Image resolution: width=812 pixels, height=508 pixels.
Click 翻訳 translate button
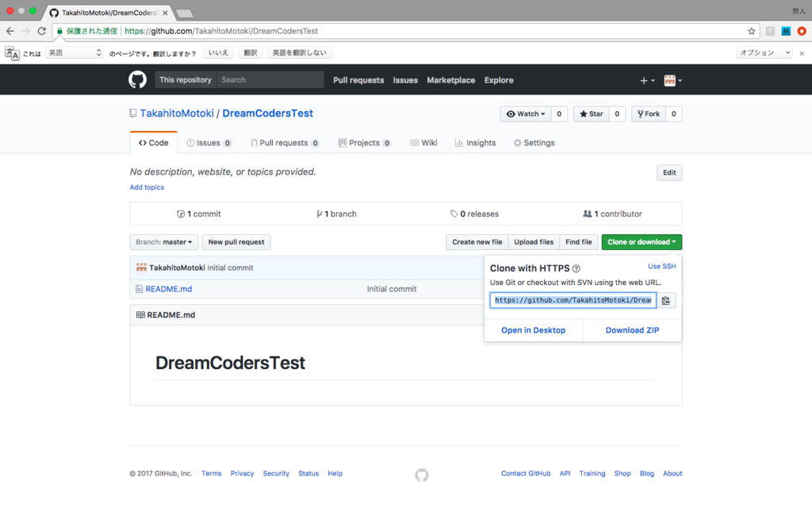point(250,53)
